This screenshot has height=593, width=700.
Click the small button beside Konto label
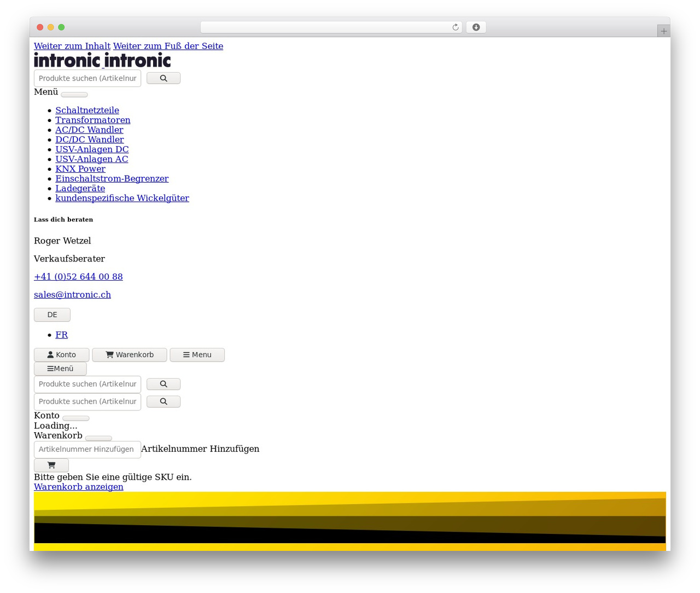pyautogui.click(x=76, y=418)
